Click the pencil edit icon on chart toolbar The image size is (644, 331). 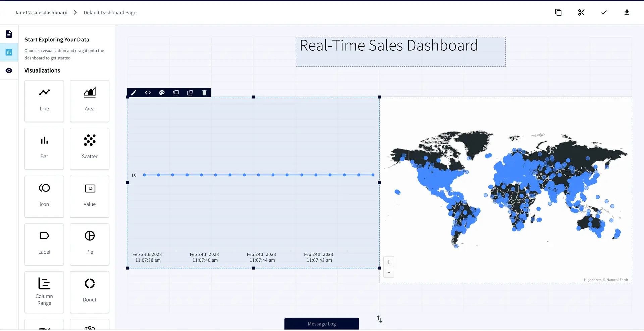click(x=133, y=93)
